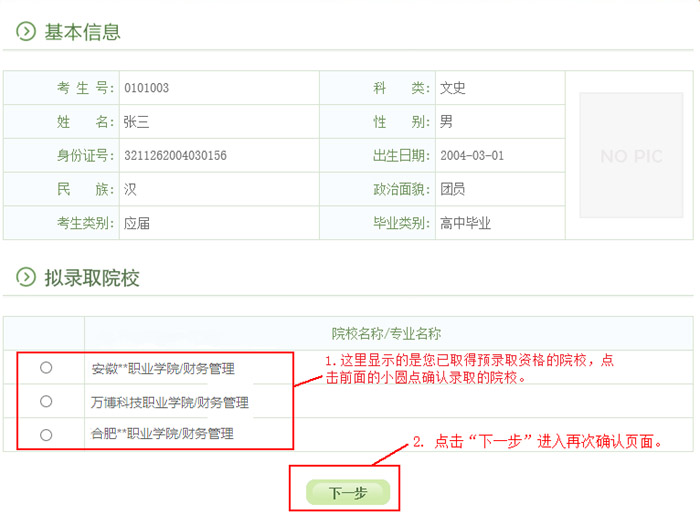Image resolution: width=700 pixels, height=515 pixels.
Task: Click the 民族 value 汉
Action: 130,189
